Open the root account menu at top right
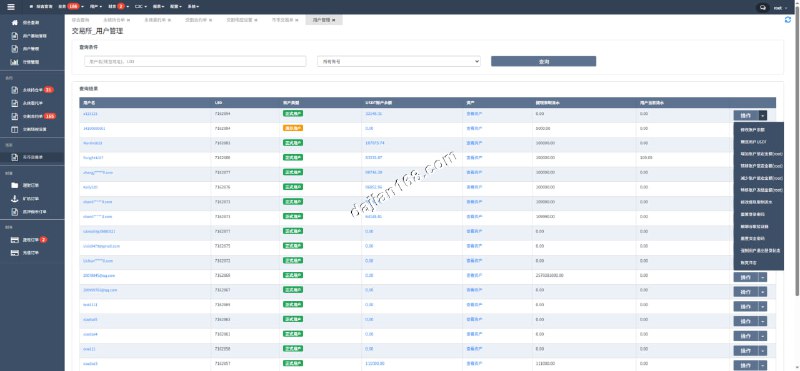800x371 pixels. click(x=780, y=8)
